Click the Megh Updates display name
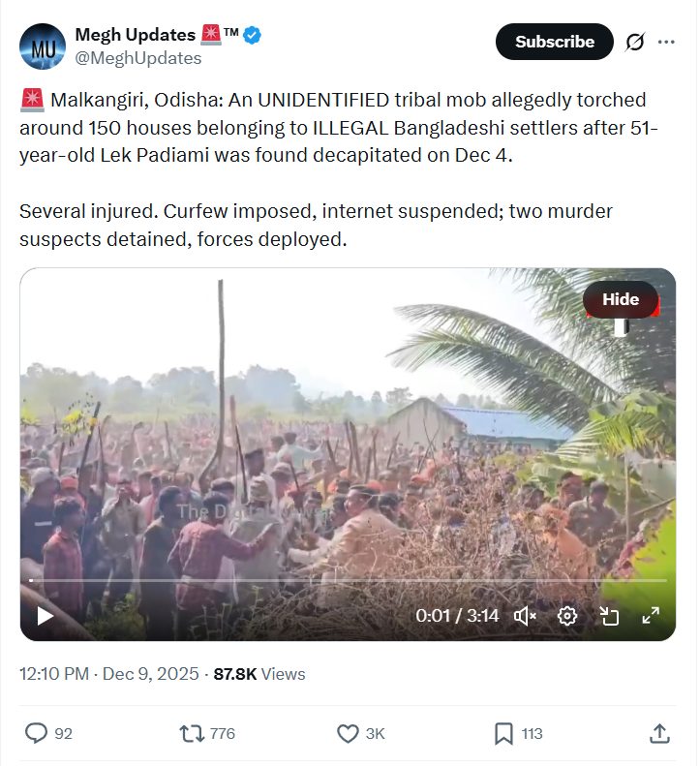Viewport: 700px width, 766px height. click(134, 35)
